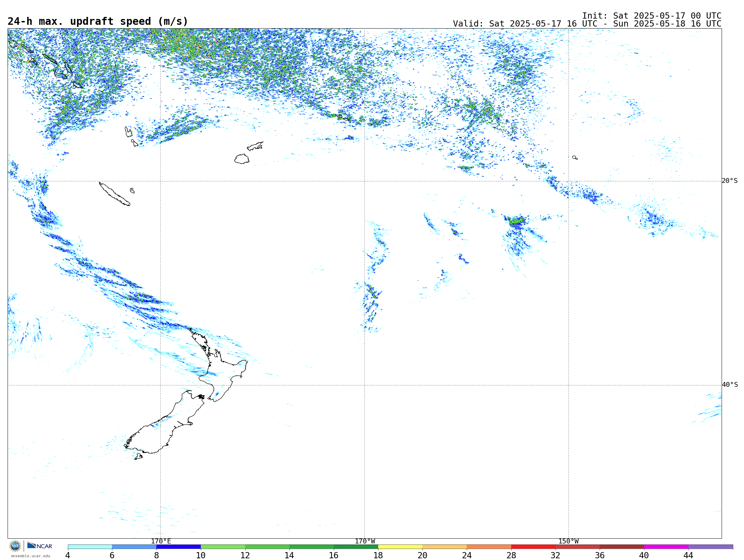The height and width of the screenshot is (560, 744).
Task: Click the map title '24-h max. updraft speed (m/s)'
Action: (x=98, y=21)
